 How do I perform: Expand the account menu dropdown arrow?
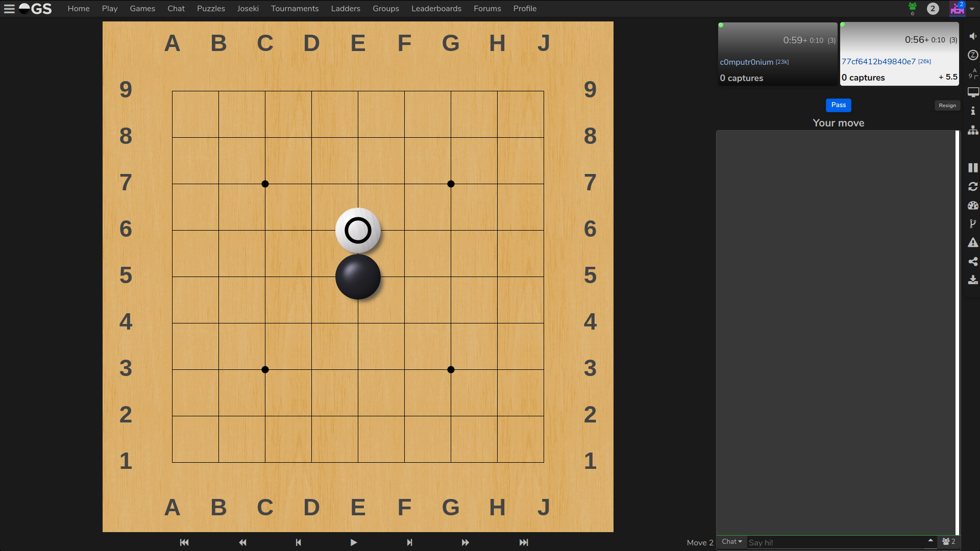(972, 9)
